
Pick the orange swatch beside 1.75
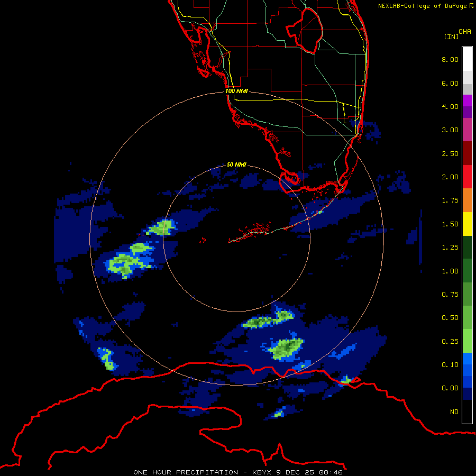click(x=467, y=200)
